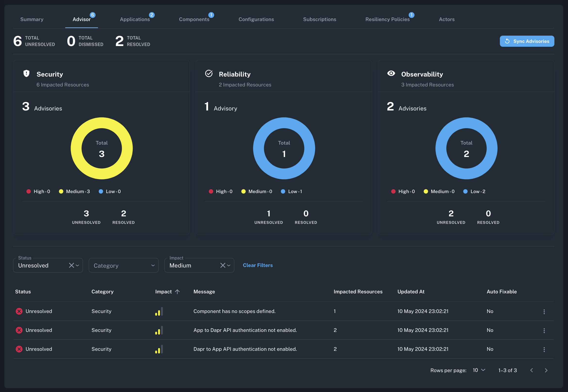Viewport: 568px width, 392px height.
Task: Click Security legend Low blue dot
Action: (x=101, y=191)
